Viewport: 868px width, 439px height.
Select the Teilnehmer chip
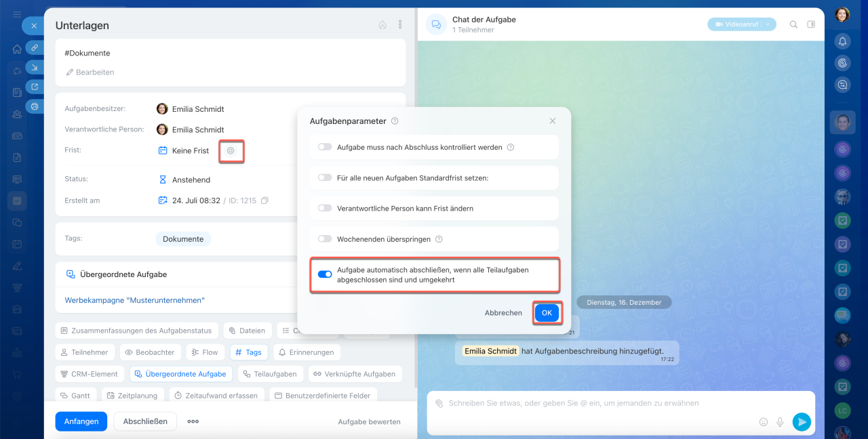(85, 352)
